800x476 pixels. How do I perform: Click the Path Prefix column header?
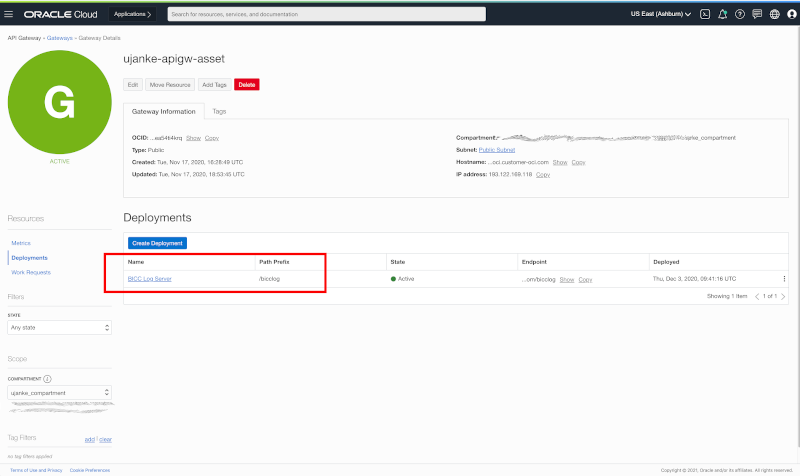pyautogui.click(x=274, y=262)
